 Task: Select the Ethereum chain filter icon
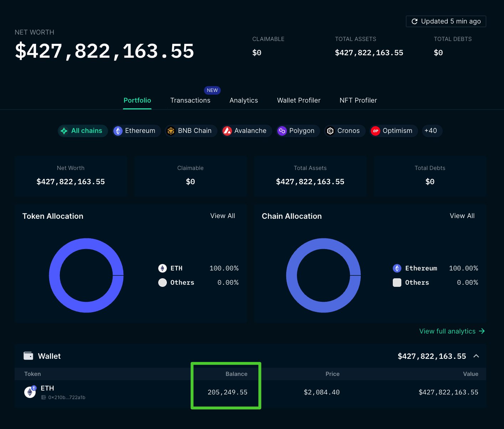click(x=118, y=131)
